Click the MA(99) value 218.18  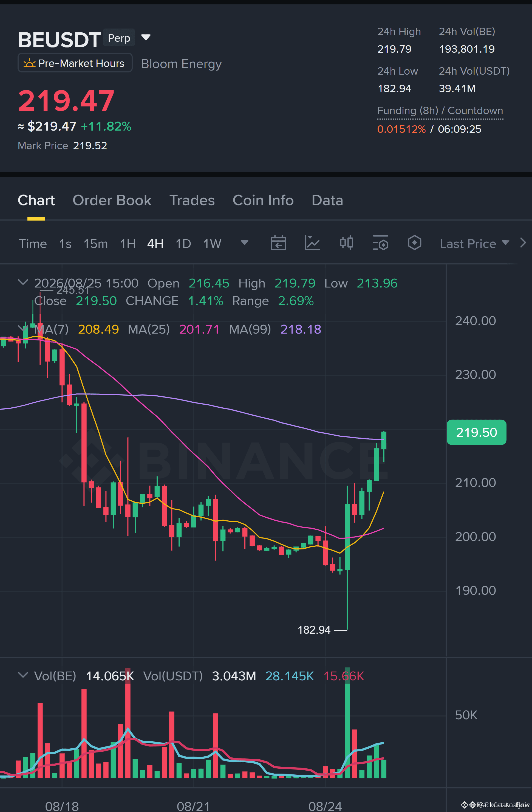pyautogui.click(x=301, y=329)
